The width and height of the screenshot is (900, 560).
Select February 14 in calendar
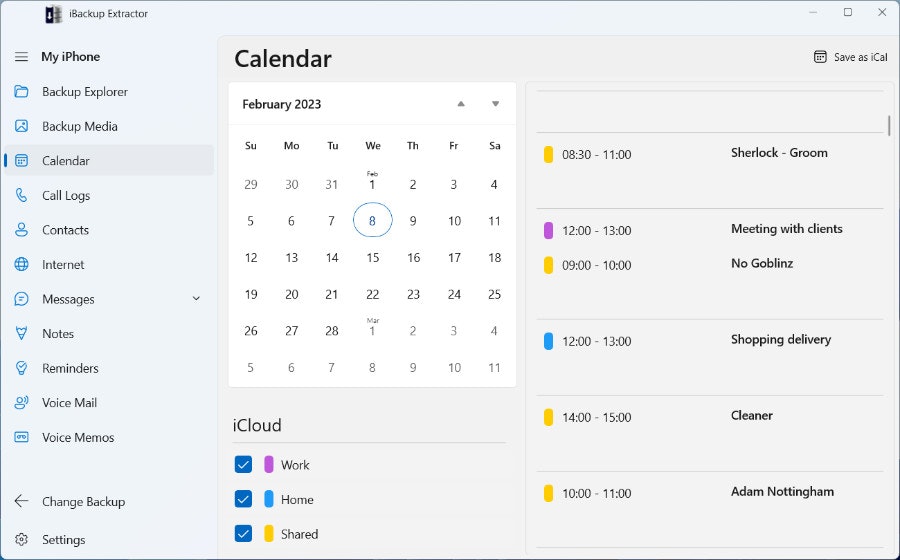click(332, 258)
